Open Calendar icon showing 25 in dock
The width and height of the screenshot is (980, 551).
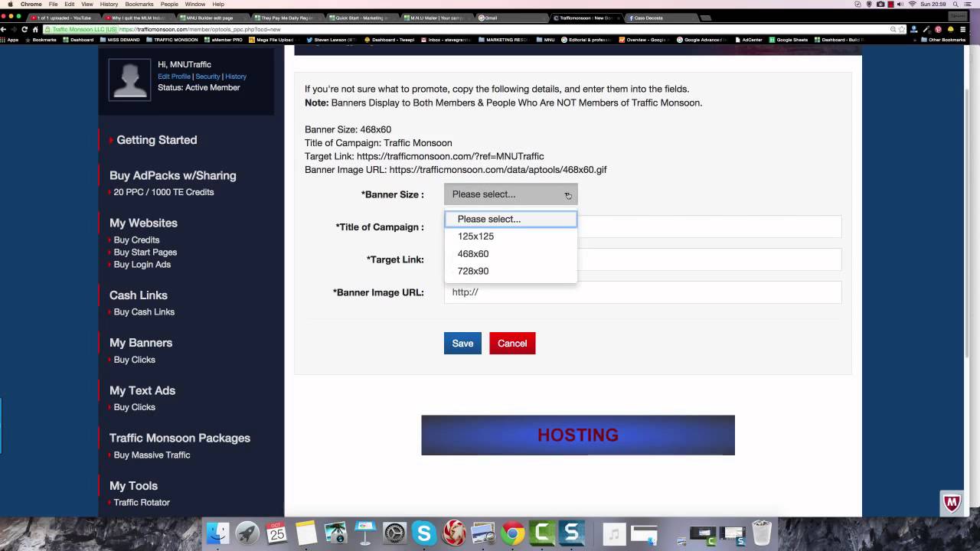click(276, 533)
